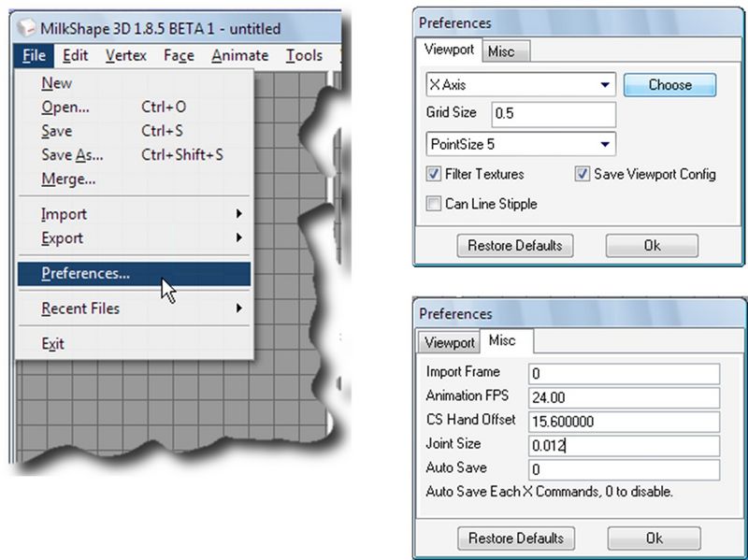The width and height of the screenshot is (748, 560).
Task: Toggle the Save Viewport Config checkbox
Action: [583, 174]
